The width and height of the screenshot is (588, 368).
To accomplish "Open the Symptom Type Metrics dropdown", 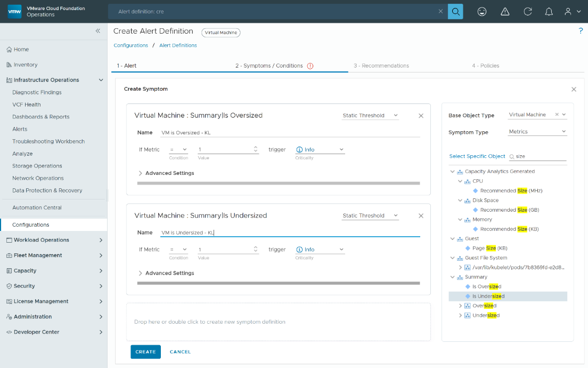I will point(537,132).
